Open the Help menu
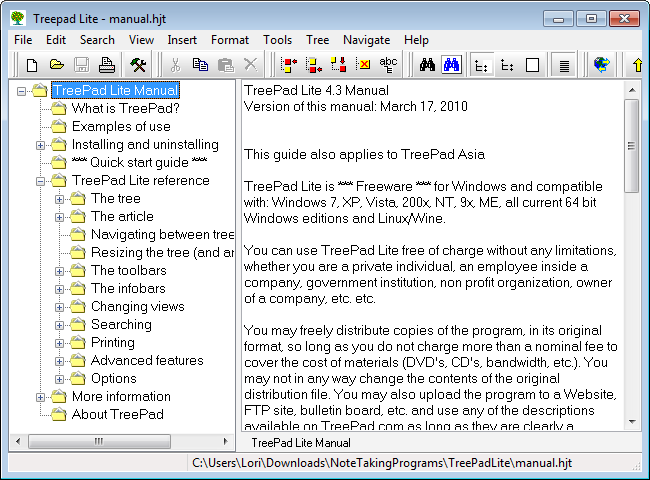The height and width of the screenshot is (480, 650). (416, 40)
